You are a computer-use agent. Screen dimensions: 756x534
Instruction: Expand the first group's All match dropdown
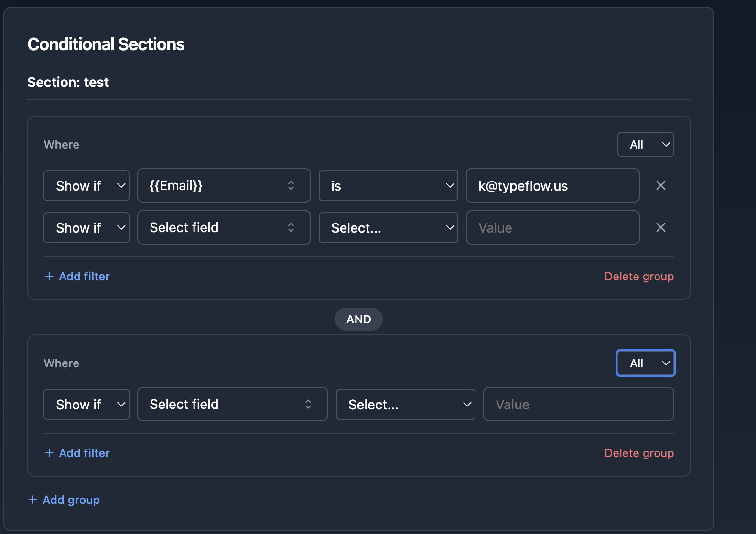[645, 144]
